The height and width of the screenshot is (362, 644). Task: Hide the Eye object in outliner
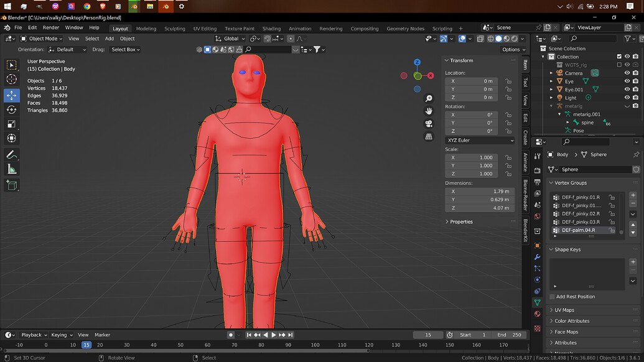tap(627, 81)
